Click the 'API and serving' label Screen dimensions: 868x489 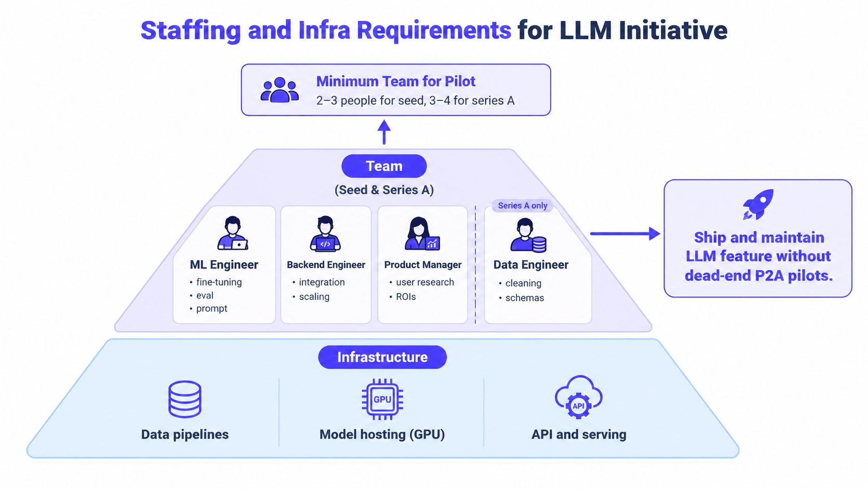click(x=579, y=434)
